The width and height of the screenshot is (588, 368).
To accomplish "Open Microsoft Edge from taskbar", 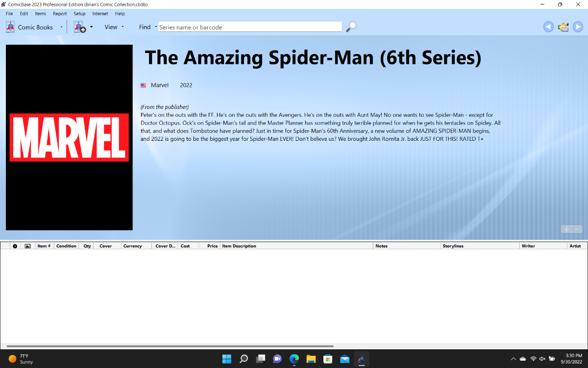I will [x=294, y=359].
